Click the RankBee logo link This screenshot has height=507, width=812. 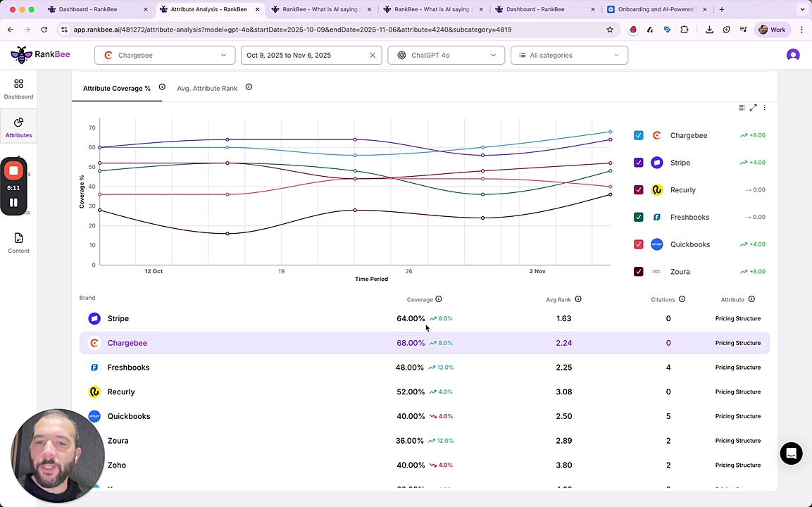tap(41, 55)
